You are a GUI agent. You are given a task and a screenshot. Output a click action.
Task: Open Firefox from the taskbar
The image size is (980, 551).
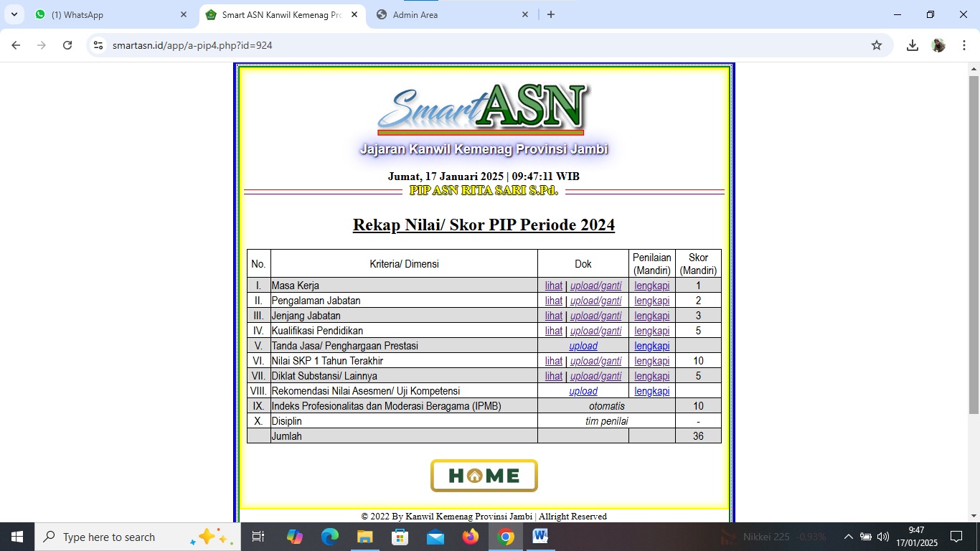click(x=471, y=537)
